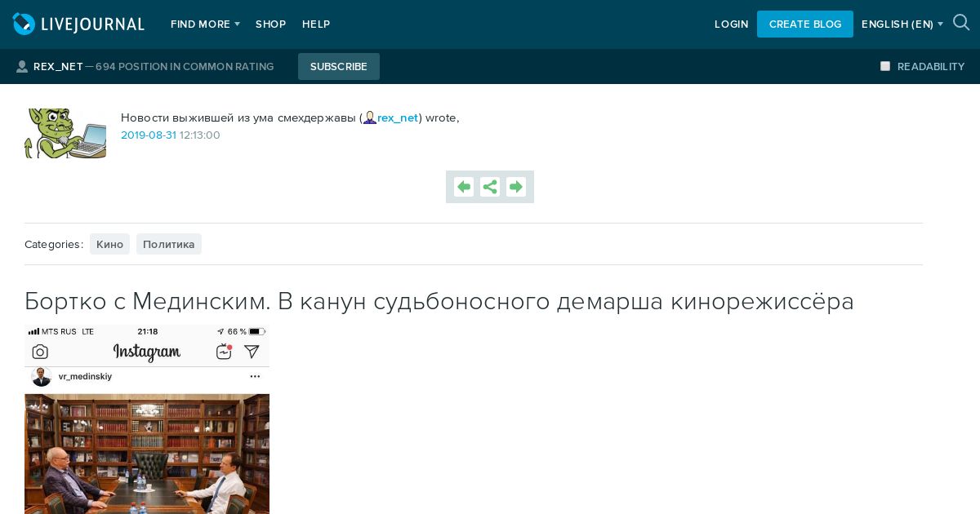
Task: Share this entry using the share icon
Action: tap(490, 187)
